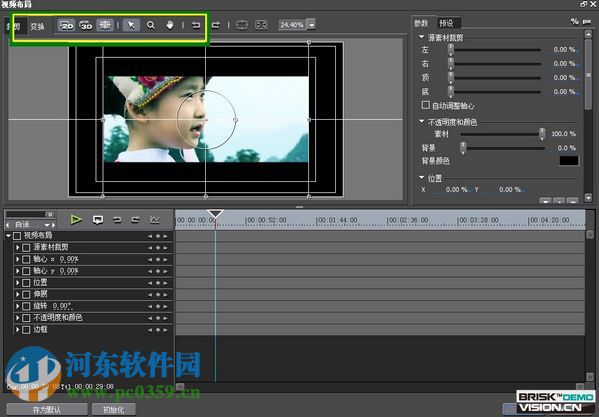The width and height of the screenshot is (599, 417).
Task: Enable the 源素材裁剪 keyframe checkbox
Action: coord(26,248)
